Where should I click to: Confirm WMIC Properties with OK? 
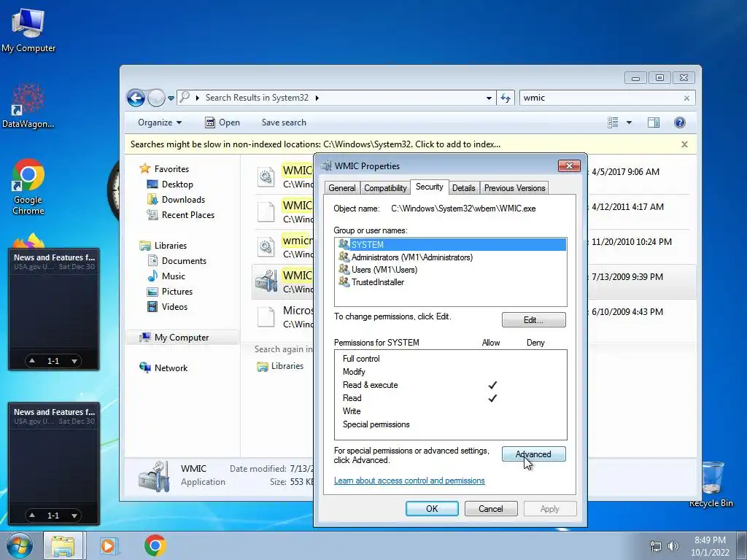point(432,508)
